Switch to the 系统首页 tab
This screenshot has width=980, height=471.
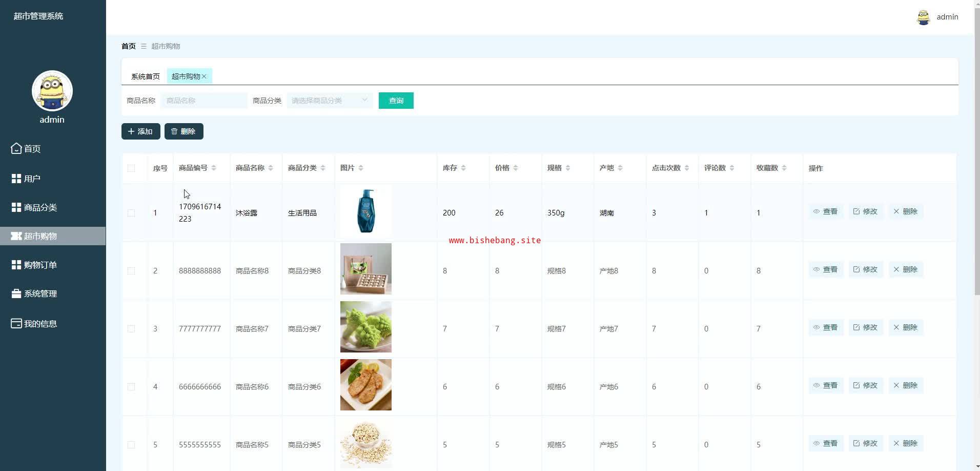pyautogui.click(x=145, y=76)
